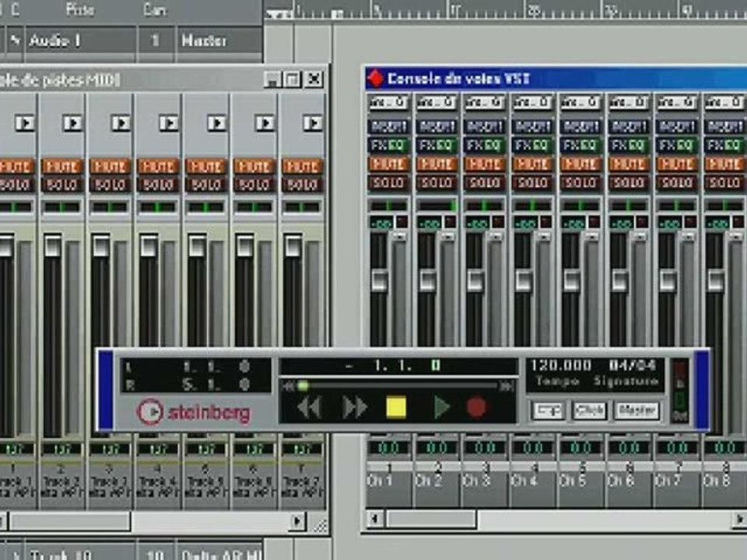Viewport: 747px width, 560px height.
Task: Click the arrow button above Track 3 strip
Action: pyautogui.click(x=121, y=124)
